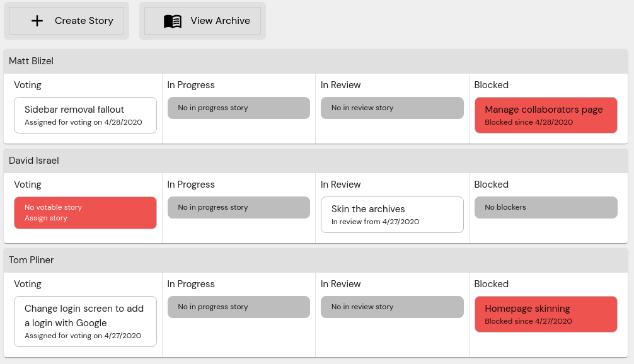Click Matt Blizel's No in progress story
Image resolution: width=634 pixels, height=364 pixels.
pos(239,108)
